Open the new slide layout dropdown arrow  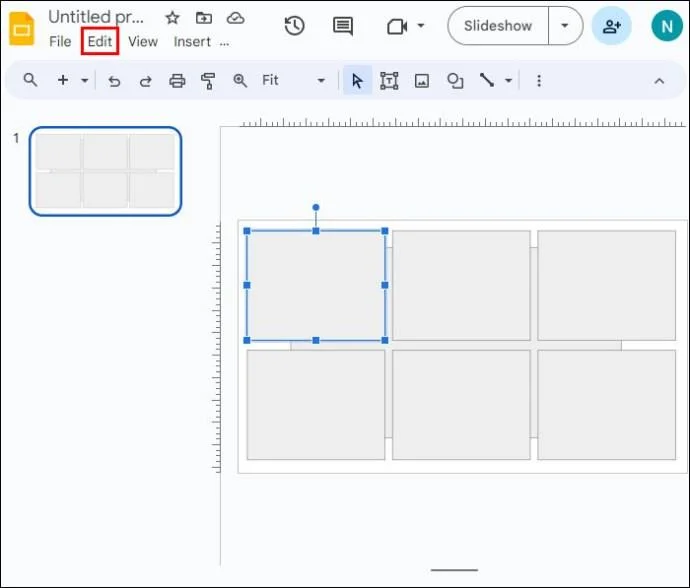[84, 81]
